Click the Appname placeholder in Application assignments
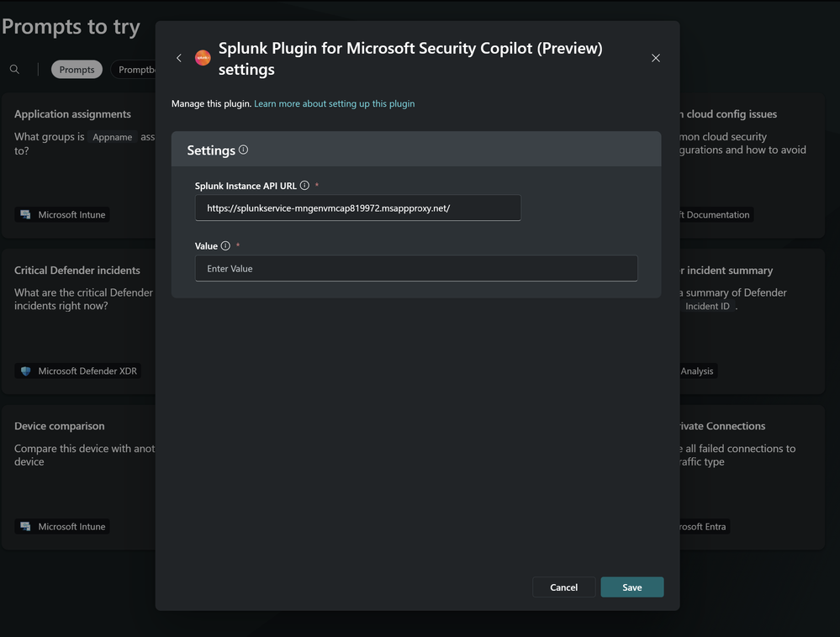 tap(113, 137)
